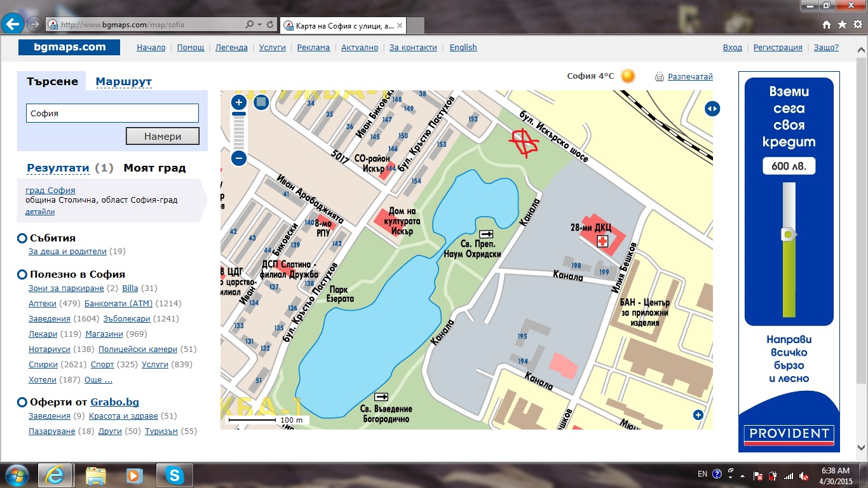This screenshot has width=868, height=488.
Task: Open the address bar search dropdown arrow
Action: 259,25
